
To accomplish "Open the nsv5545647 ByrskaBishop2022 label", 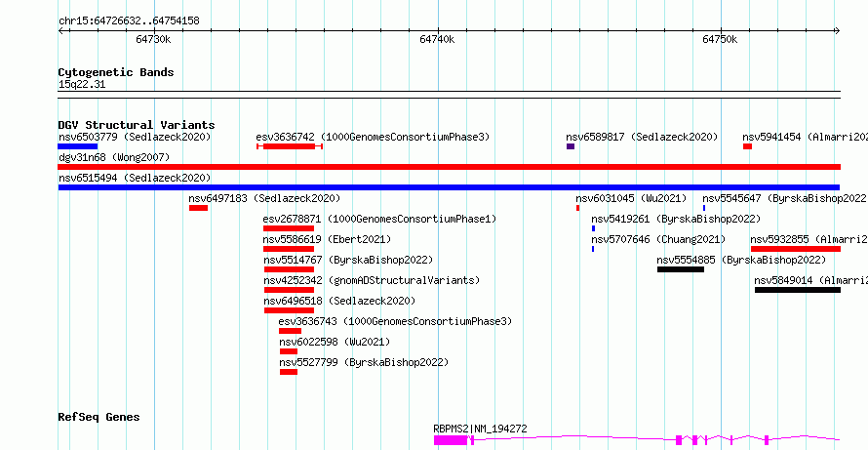I will pos(784,198).
